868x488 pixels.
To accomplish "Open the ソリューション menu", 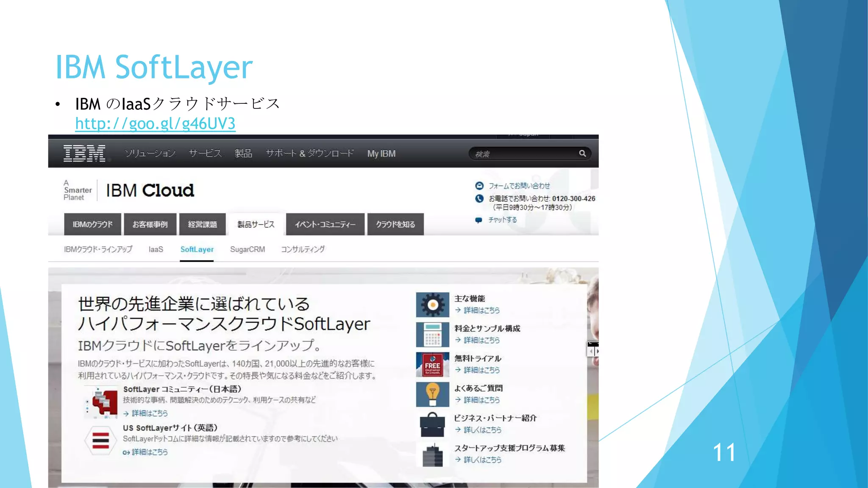I will coord(150,153).
